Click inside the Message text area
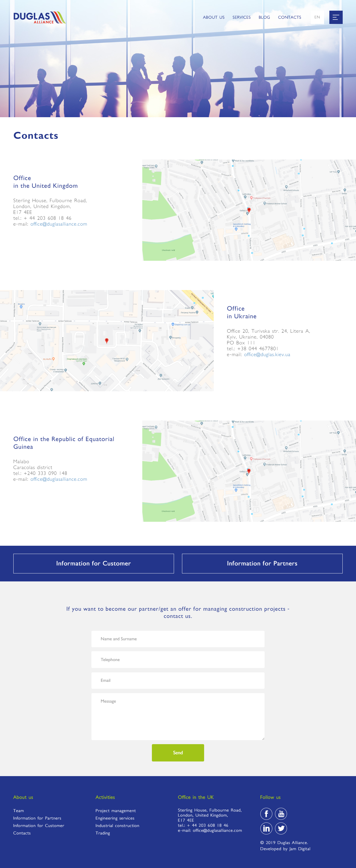The image size is (356, 868). [x=178, y=716]
